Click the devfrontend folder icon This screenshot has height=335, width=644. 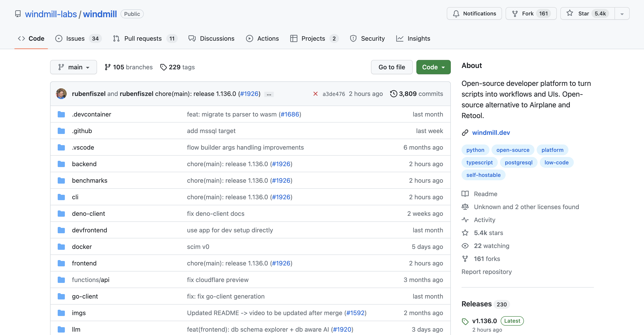61,230
